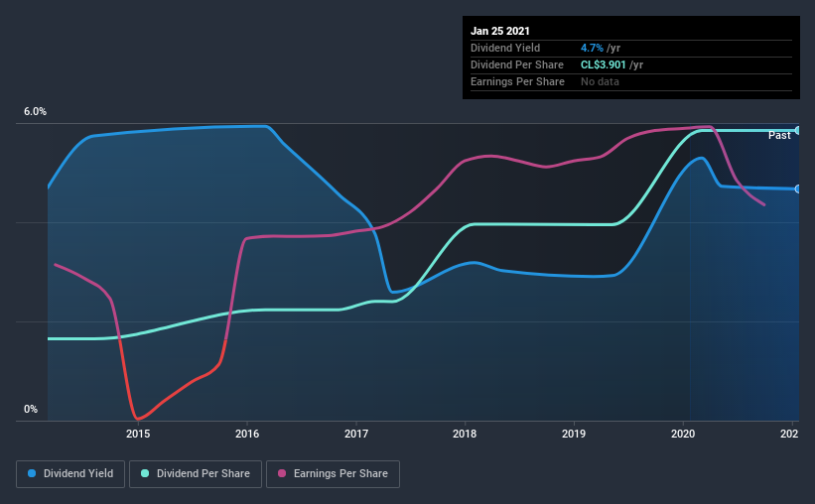Click the 'Past' label on the chart

[779, 136]
